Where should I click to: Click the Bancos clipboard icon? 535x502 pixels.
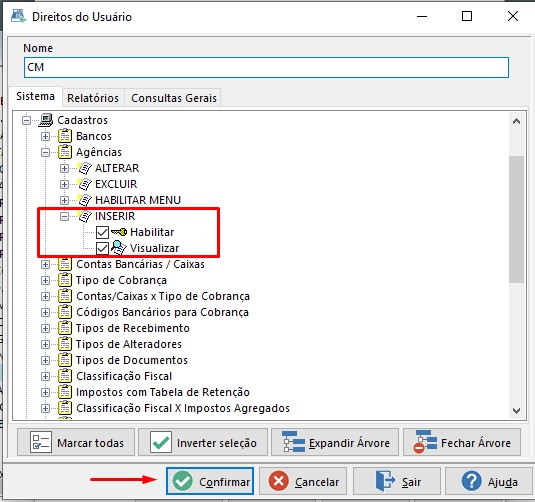pos(65,136)
